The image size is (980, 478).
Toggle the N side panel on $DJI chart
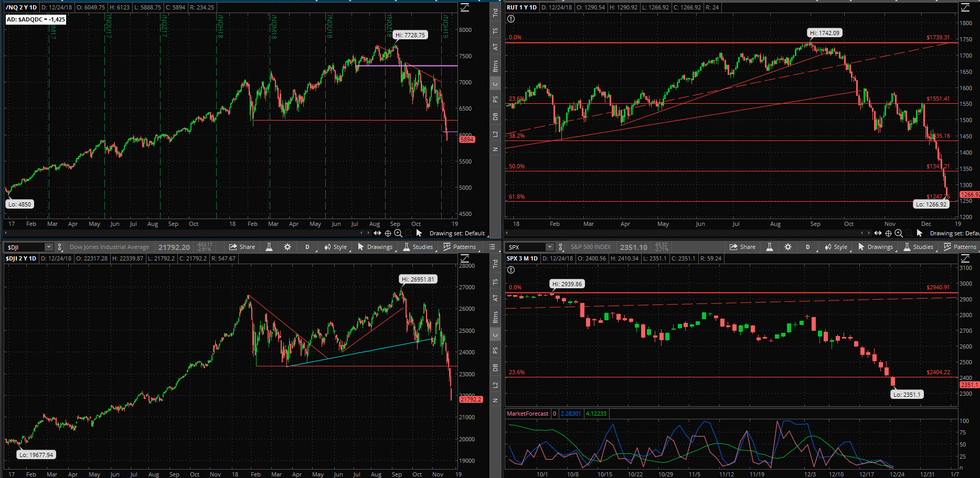(495, 400)
